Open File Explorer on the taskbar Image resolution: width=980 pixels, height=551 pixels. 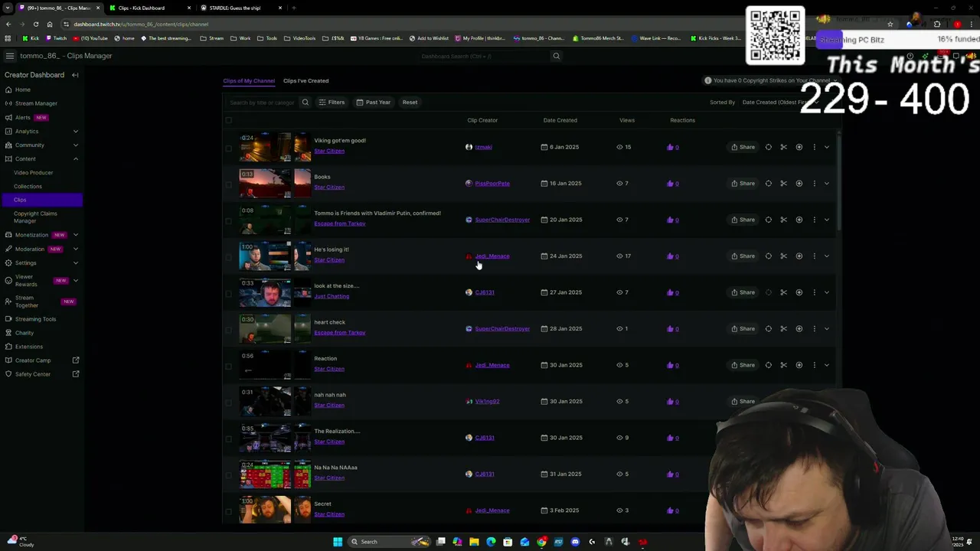click(474, 542)
